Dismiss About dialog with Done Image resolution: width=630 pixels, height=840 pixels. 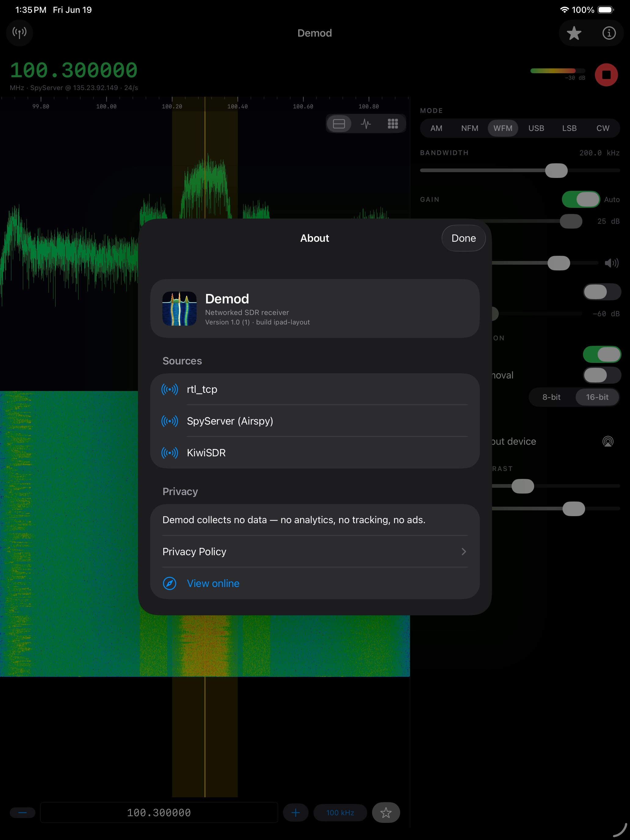[x=463, y=238]
